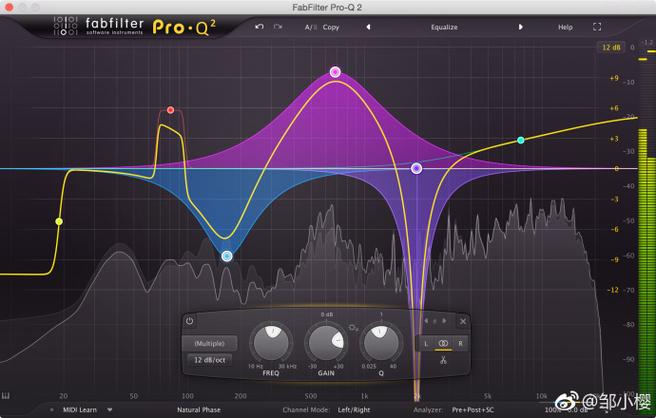Screen dimensions: 656x418
Task: Click the 200 frequency axis label
Action: (x=241, y=396)
